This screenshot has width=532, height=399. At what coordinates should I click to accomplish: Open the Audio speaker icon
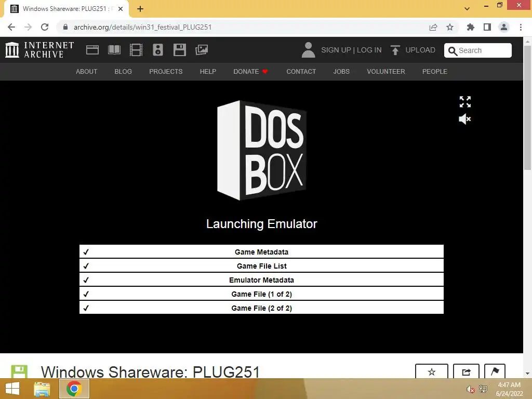tap(158, 50)
